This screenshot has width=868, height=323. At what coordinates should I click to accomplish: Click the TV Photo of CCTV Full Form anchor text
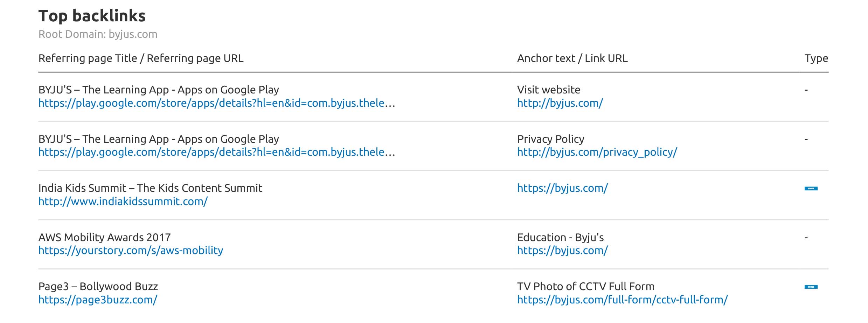(x=585, y=287)
